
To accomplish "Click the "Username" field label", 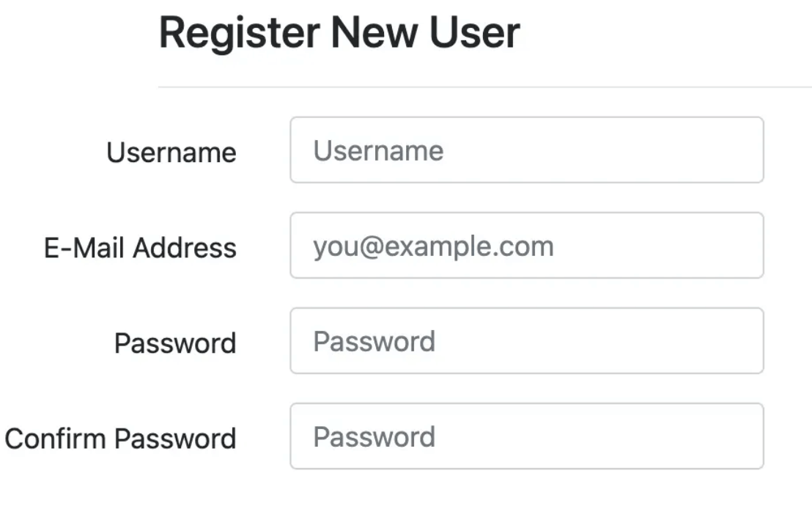I will click(x=171, y=153).
